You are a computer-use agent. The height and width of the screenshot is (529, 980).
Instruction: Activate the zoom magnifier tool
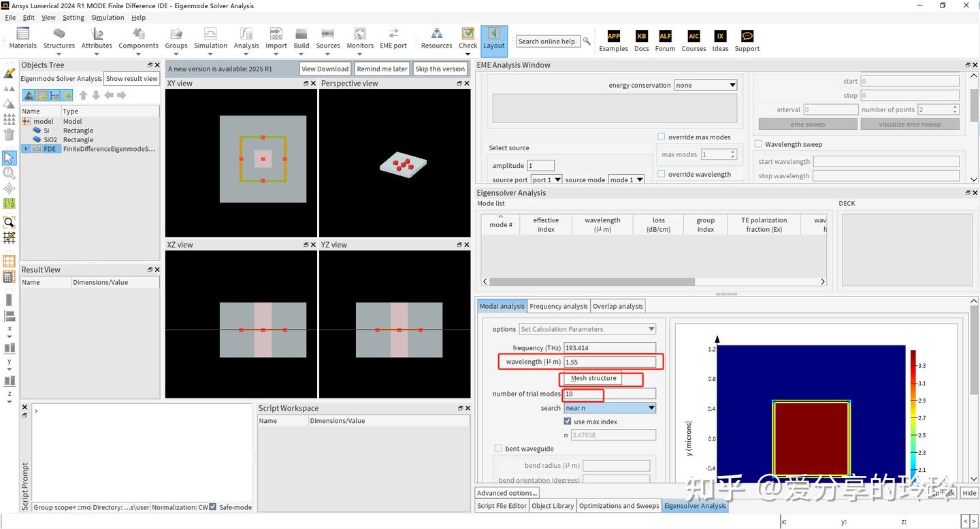9,173
